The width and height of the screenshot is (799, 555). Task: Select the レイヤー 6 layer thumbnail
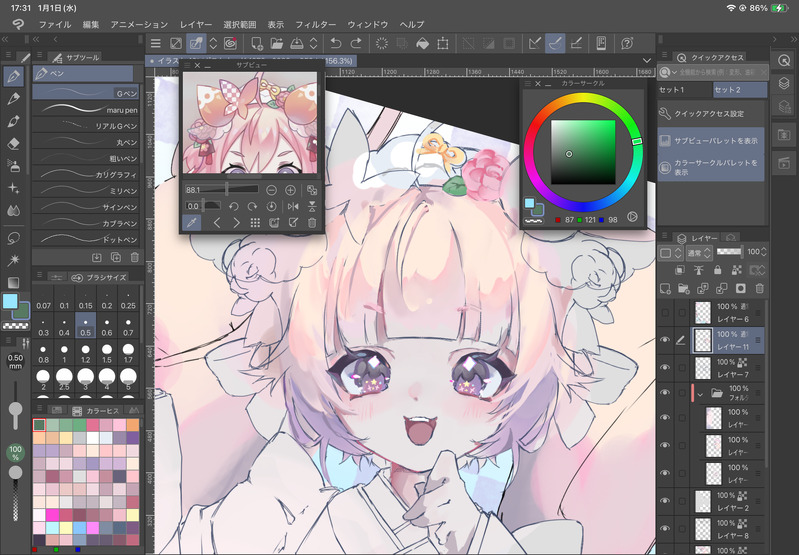point(703,312)
